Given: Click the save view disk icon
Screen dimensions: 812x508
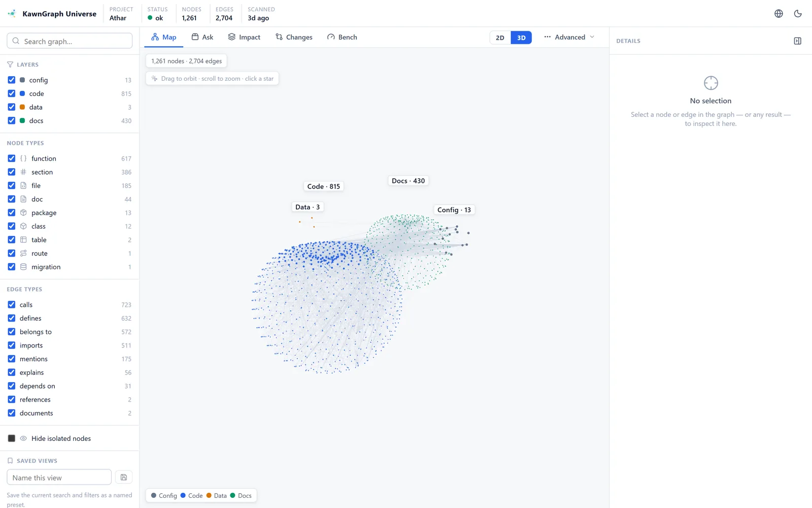Looking at the screenshot, I should coord(124,478).
